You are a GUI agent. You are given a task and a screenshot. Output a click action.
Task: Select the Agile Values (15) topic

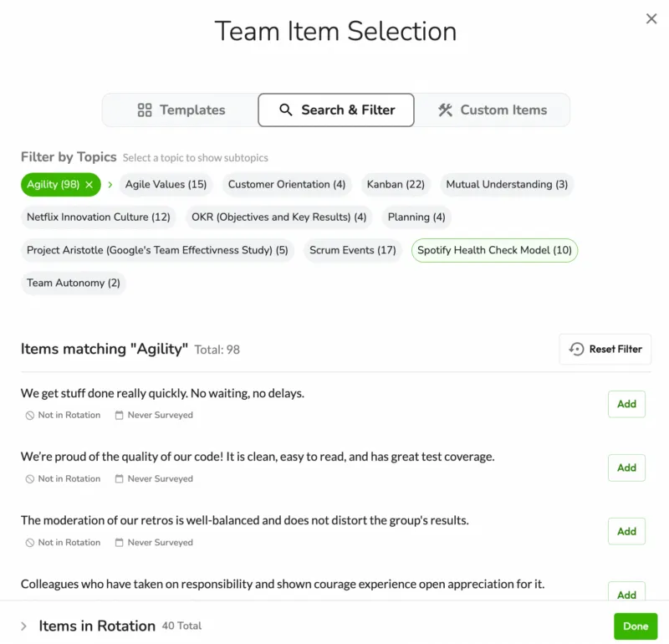166,185
